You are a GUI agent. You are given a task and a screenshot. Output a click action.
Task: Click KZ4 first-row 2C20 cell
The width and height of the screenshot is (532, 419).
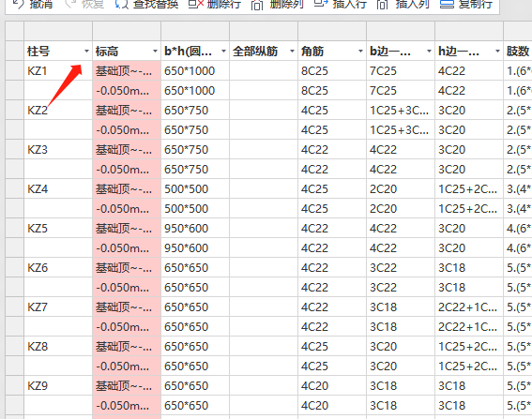pos(401,188)
